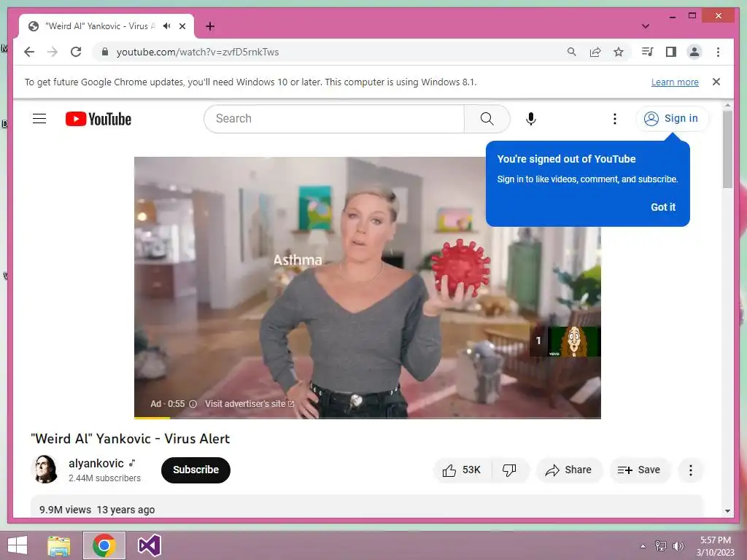The width and height of the screenshot is (747, 560).
Task: Open File Explorer from the taskbar
Action: click(x=59, y=545)
